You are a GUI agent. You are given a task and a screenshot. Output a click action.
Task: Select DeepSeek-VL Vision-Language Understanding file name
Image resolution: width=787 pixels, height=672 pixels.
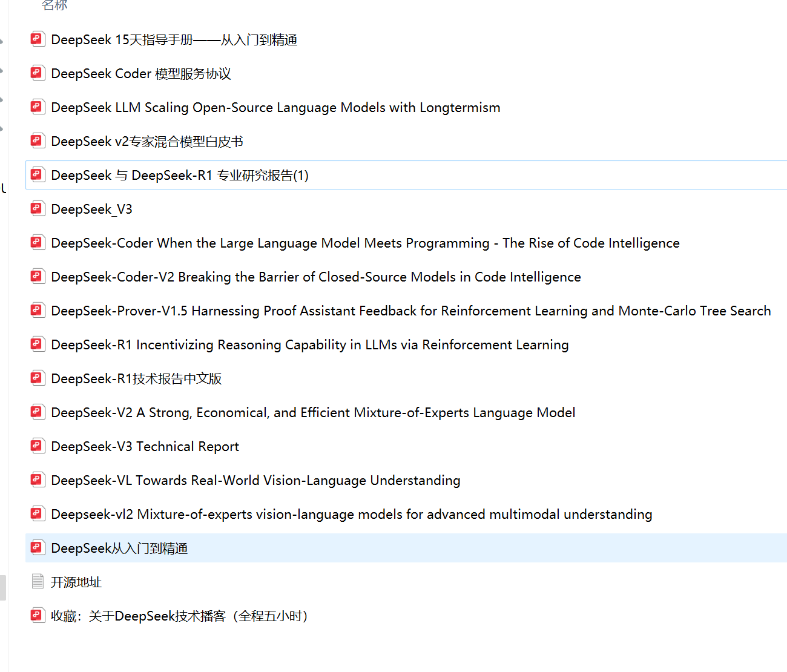click(255, 481)
